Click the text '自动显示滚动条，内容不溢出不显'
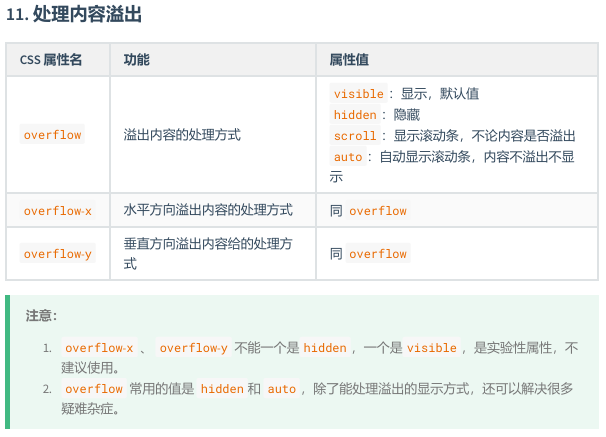The image size is (606, 437). click(x=477, y=156)
